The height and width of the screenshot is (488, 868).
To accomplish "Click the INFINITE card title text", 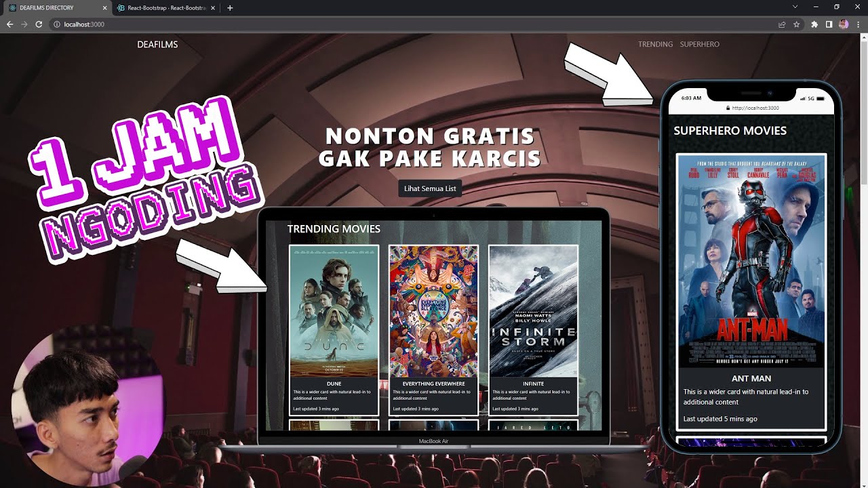I will (x=533, y=384).
